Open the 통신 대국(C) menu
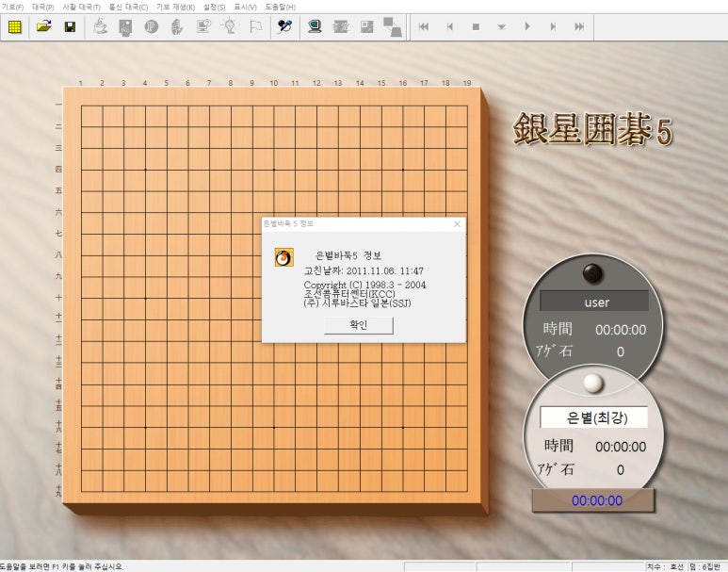This screenshot has width=728, height=572. (128, 7)
